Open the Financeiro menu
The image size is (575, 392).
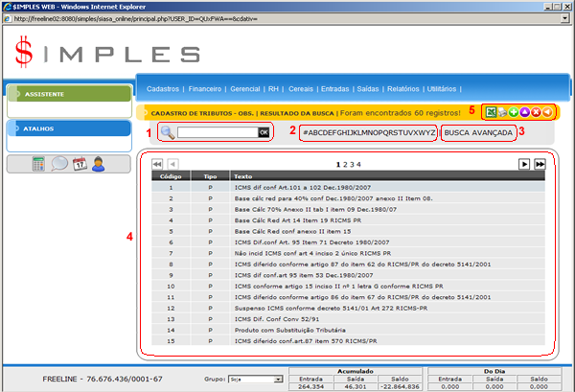(208, 88)
